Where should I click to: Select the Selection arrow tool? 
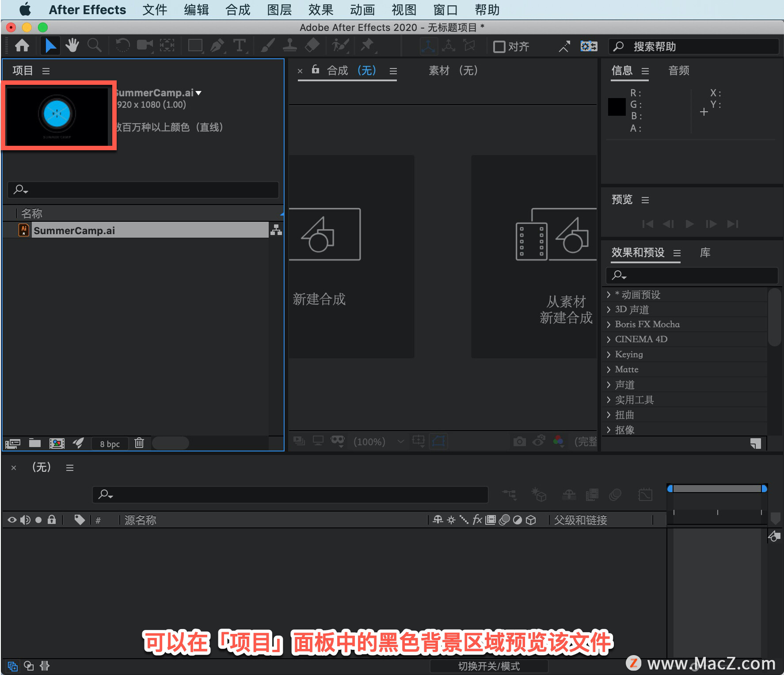50,46
